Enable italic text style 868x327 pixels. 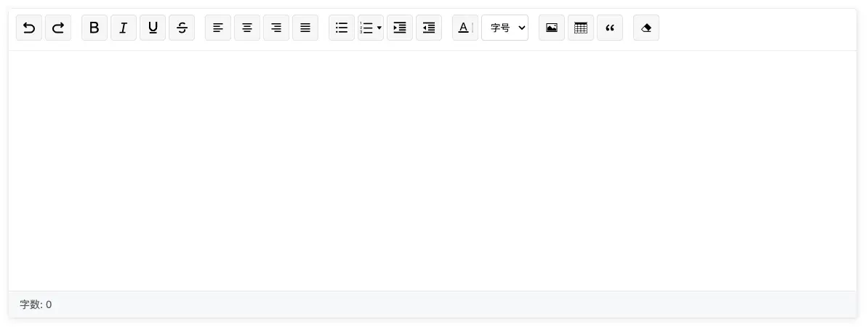pyautogui.click(x=124, y=28)
